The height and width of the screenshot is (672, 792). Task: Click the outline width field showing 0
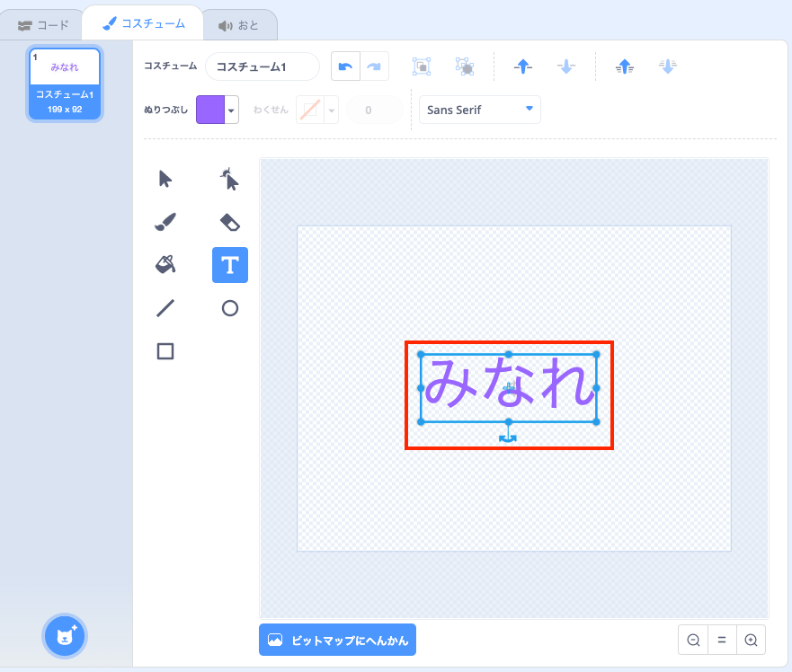pos(375,110)
